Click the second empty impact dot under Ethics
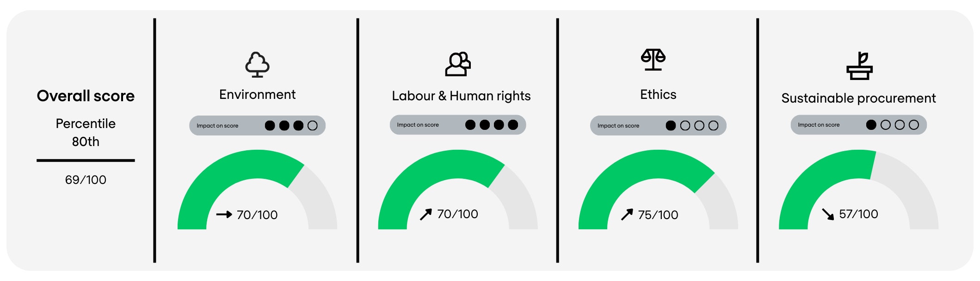The image size is (980, 281). 699,126
